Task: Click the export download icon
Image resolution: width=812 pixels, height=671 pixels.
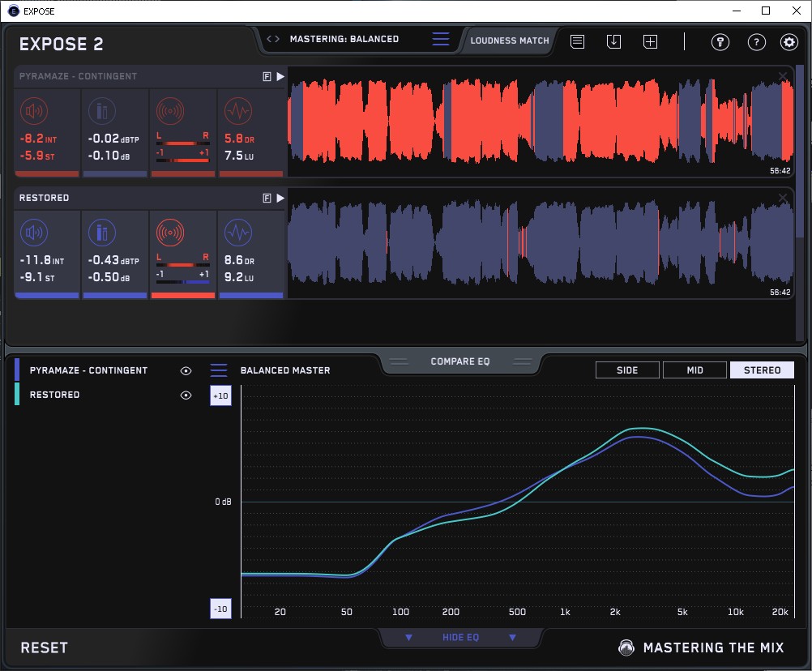Action: tap(613, 41)
